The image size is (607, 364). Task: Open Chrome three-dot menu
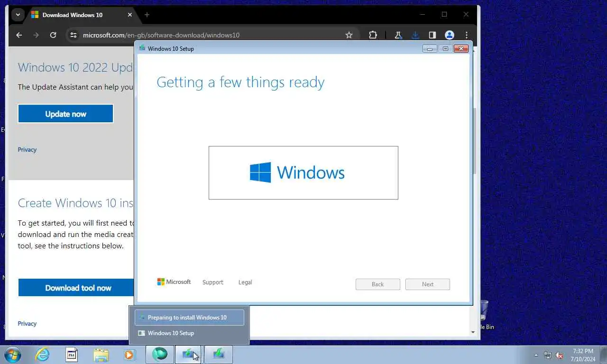tap(467, 35)
